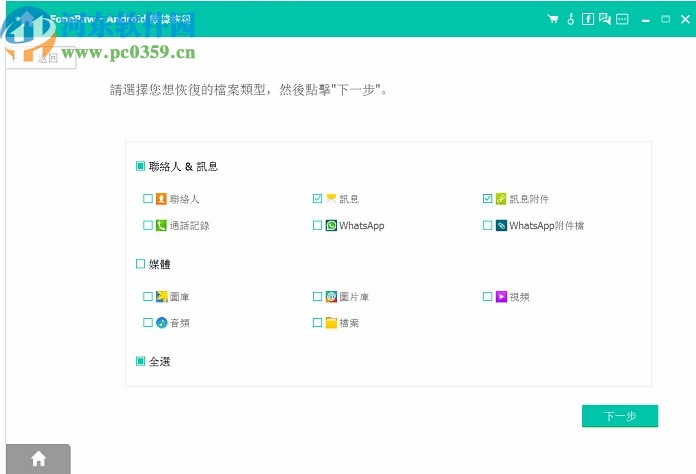Click the 返回 back button
Image resolution: width=696 pixels, height=474 pixels.
click(41, 58)
